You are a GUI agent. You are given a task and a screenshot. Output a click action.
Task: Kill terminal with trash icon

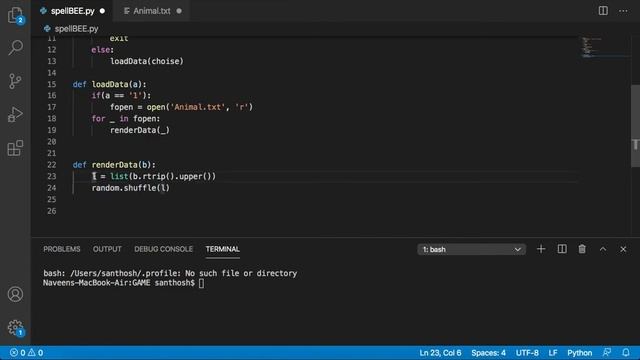tap(582, 249)
